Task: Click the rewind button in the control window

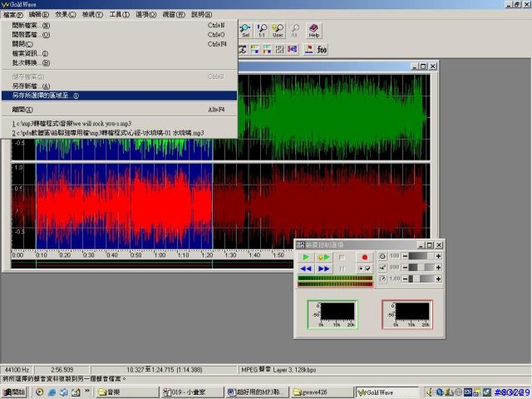Action: [x=306, y=268]
